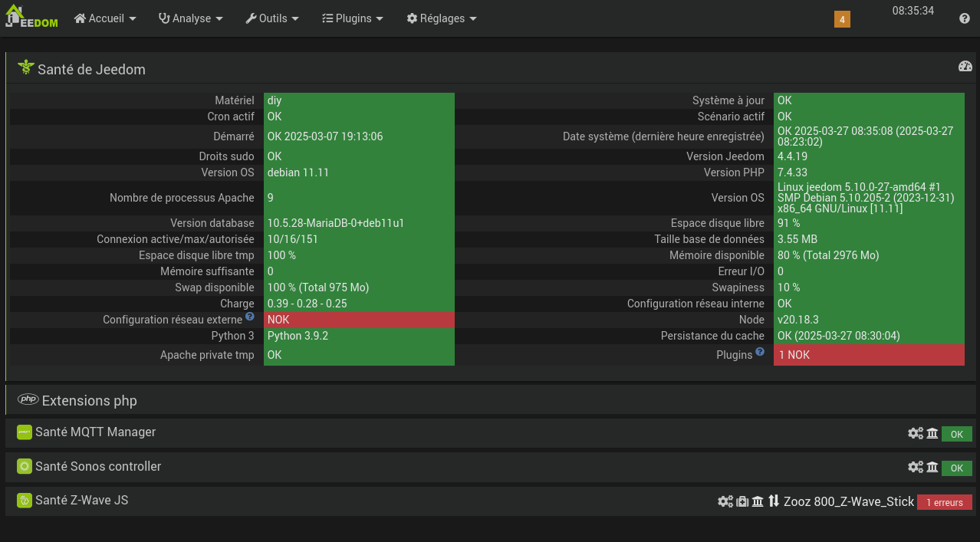The width and height of the screenshot is (980, 542).
Task: Click the up-down arrows icon for Z-Wave JS
Action: (774, 501)
